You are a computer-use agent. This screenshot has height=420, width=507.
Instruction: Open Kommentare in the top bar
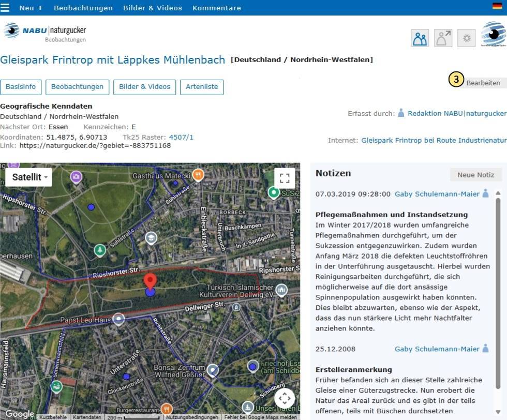tap(217, 8)
